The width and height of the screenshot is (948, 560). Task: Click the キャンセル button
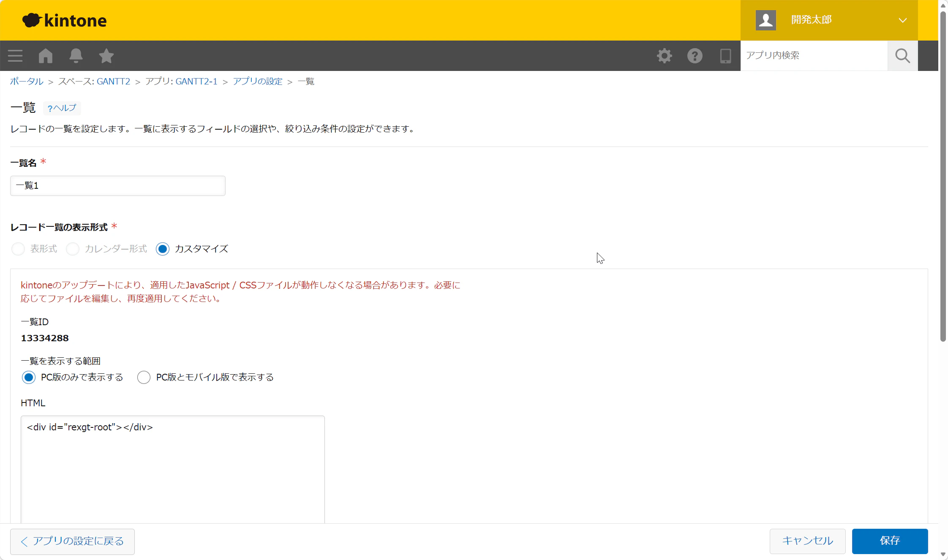coord(807,541)
